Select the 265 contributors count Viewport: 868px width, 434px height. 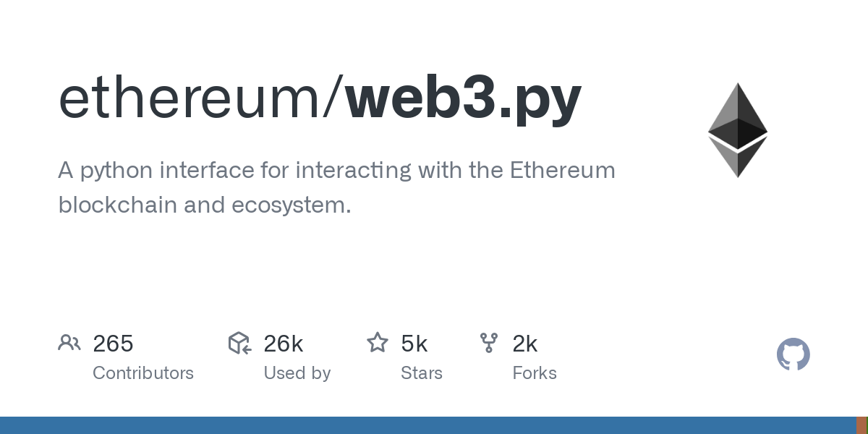pyautogui.click(x=113, y=344)
